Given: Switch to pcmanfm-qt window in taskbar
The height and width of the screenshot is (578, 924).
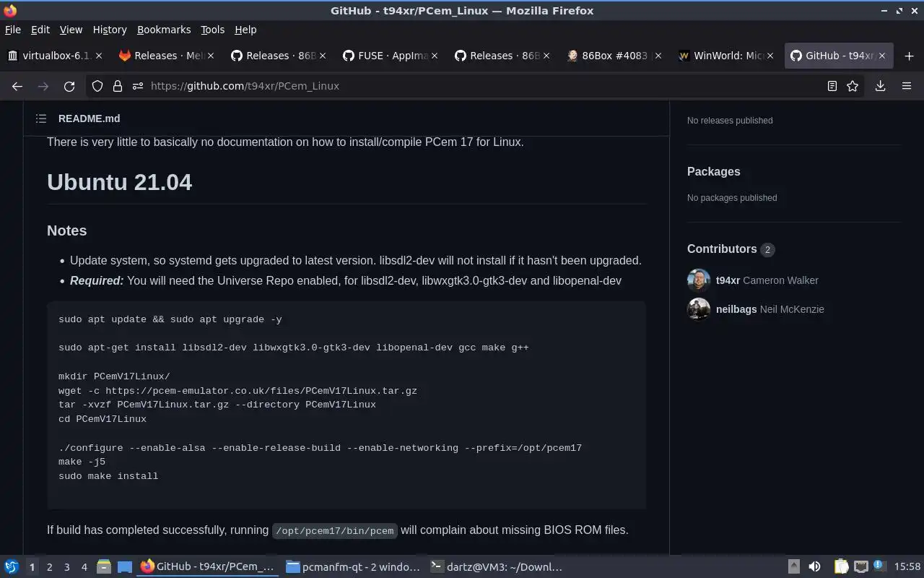Looking at the screenshot, I should (x=352, y=567).
